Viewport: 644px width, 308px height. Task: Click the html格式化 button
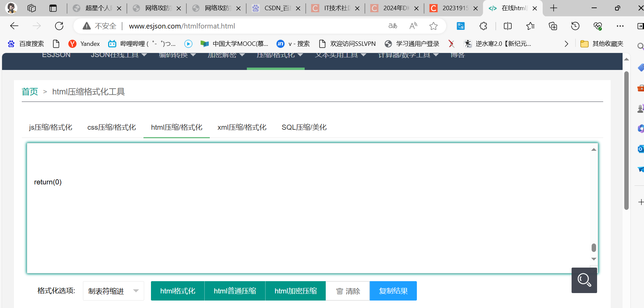point(178,291)
